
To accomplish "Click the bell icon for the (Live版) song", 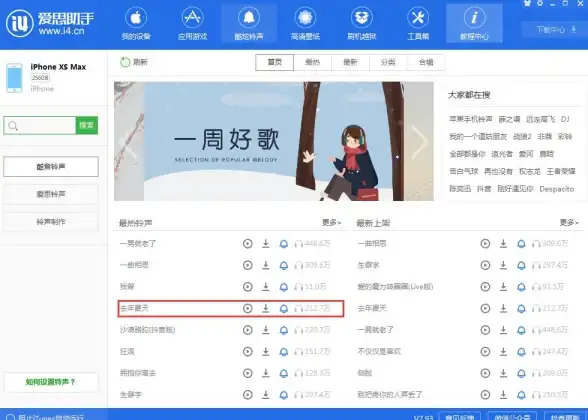I will pos(521,287).
